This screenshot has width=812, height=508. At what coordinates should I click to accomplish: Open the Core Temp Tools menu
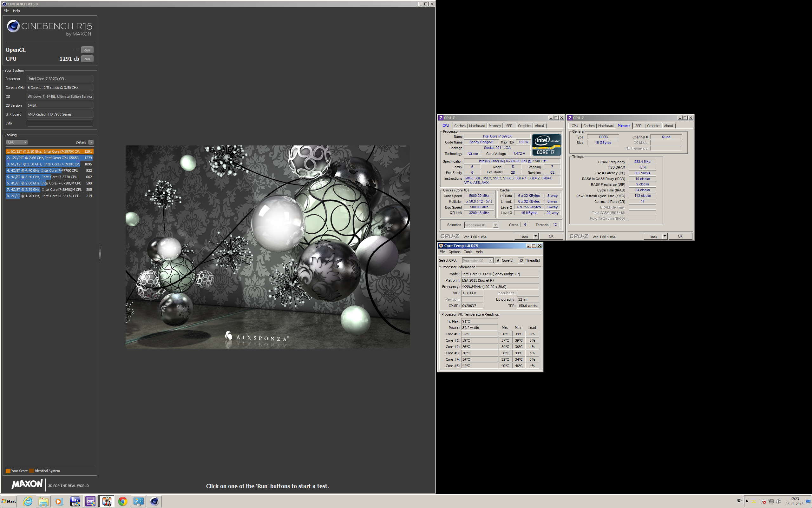[468, 252]
